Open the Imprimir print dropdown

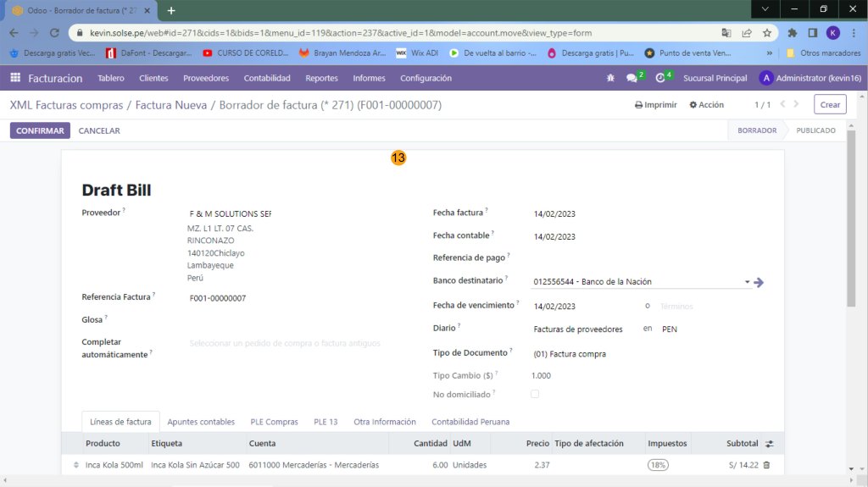(655, 105)
